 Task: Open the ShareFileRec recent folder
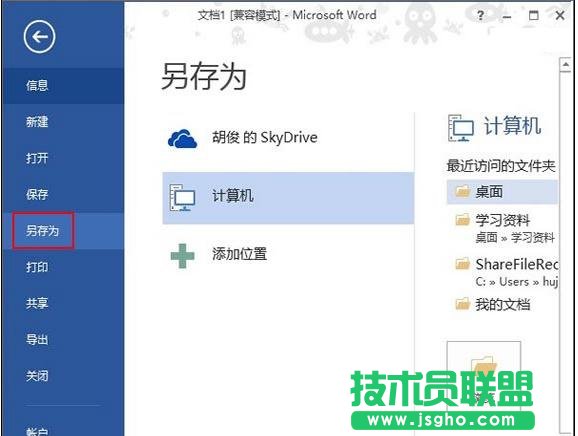point(502,272)
